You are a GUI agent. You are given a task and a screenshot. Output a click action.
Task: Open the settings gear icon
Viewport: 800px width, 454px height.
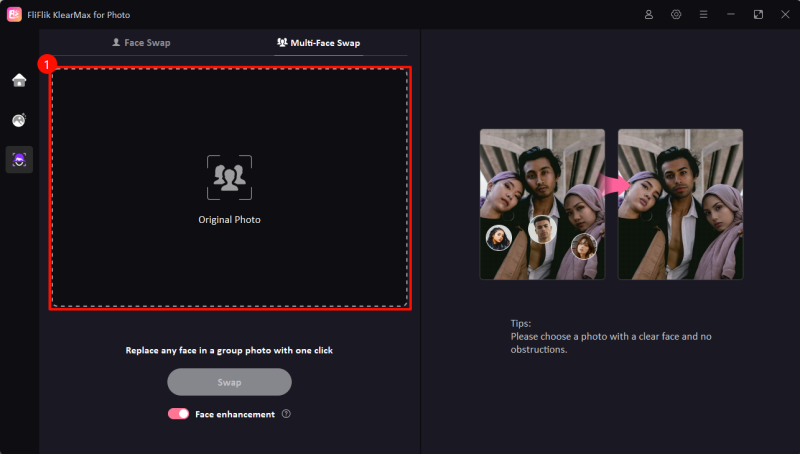tap(676, 15)
